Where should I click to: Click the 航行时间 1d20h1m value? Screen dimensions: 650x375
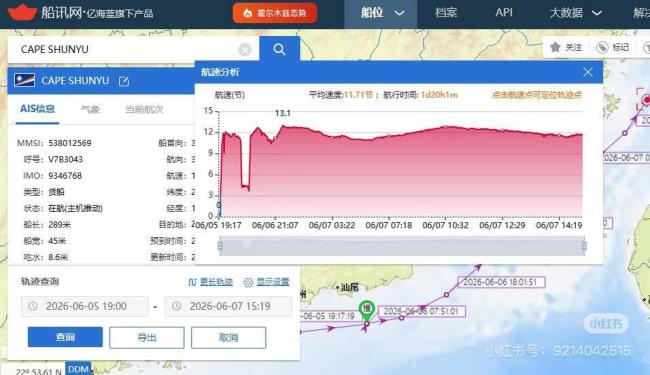point(439,95)
